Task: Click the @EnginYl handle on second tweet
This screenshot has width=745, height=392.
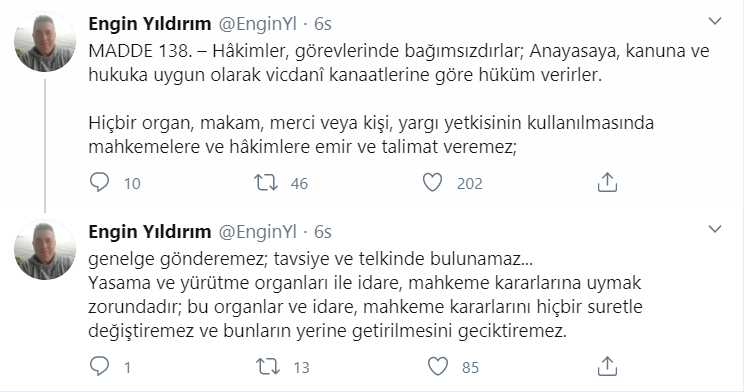Action: tap(258, 232)
